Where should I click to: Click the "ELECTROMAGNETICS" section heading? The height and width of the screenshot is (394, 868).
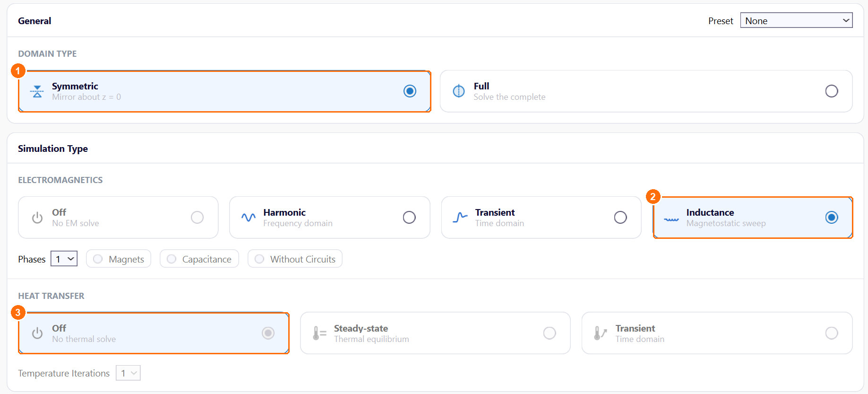point(60,180)
